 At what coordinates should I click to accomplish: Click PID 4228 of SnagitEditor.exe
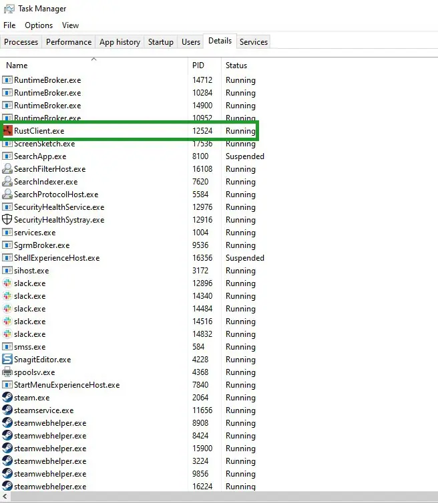point(200,360)
